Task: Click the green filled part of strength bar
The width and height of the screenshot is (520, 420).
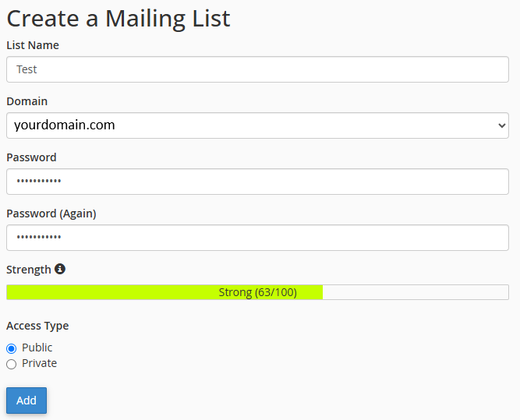Action: point(117,292)
